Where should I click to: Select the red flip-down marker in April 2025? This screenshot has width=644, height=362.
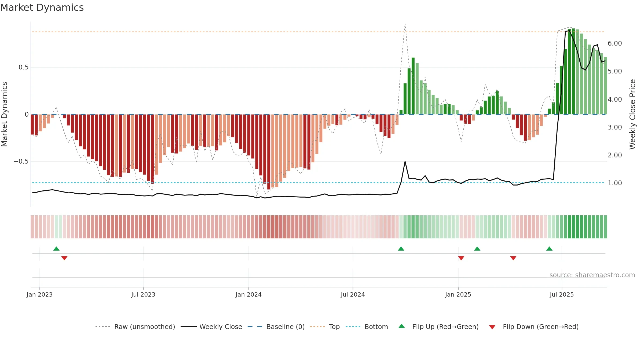pyautogui.click(x=513, y=258)
